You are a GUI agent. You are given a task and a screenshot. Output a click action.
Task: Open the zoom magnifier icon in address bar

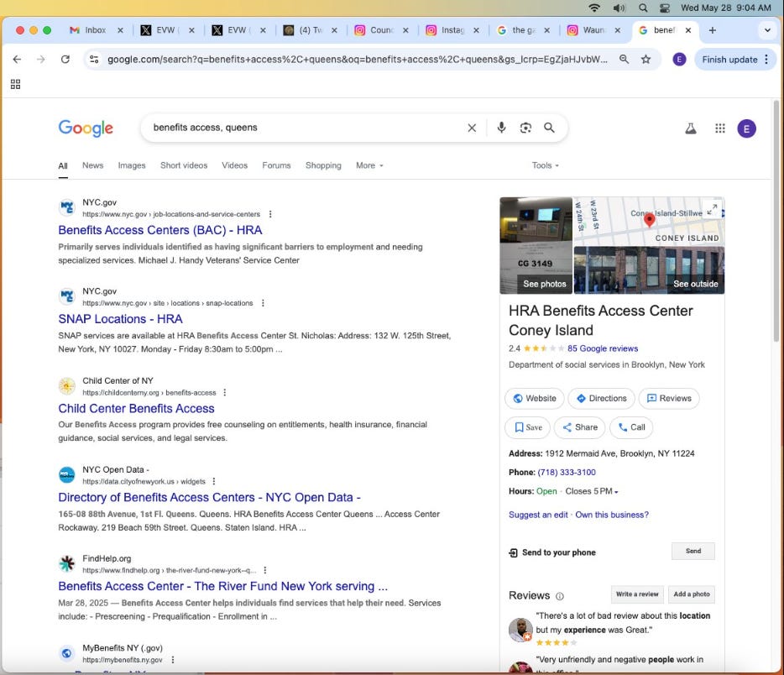click(x=624, y=60)
